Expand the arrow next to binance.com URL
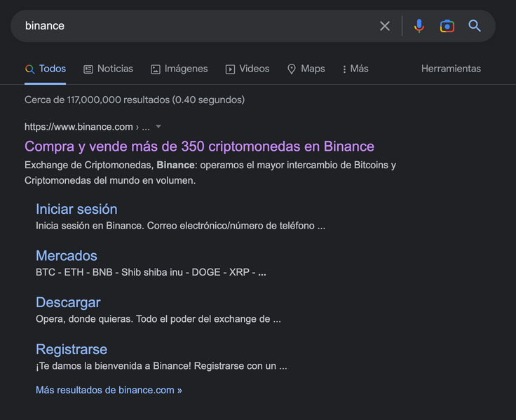Viewport: 516px width, 420px height. pos(158,127)
